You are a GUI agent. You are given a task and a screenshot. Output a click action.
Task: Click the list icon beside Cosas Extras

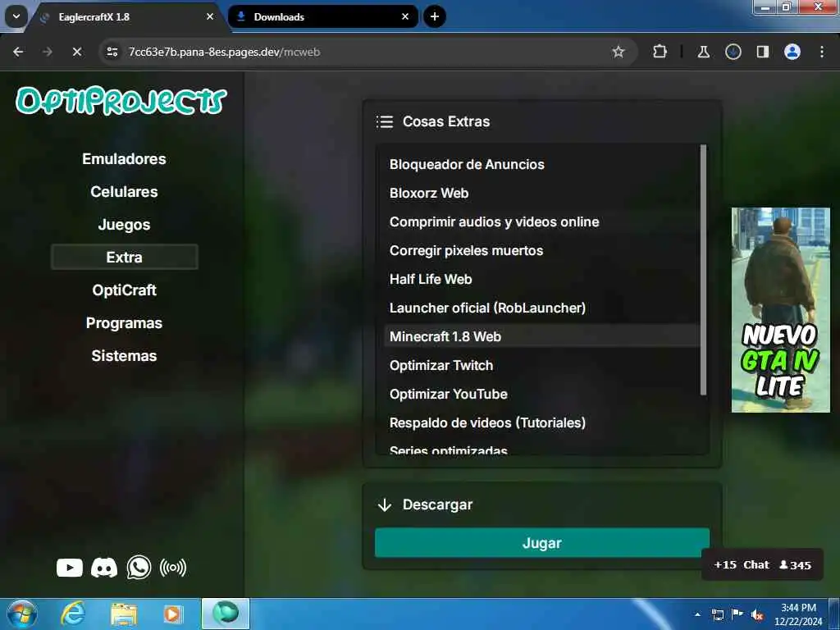click(384, 121)
